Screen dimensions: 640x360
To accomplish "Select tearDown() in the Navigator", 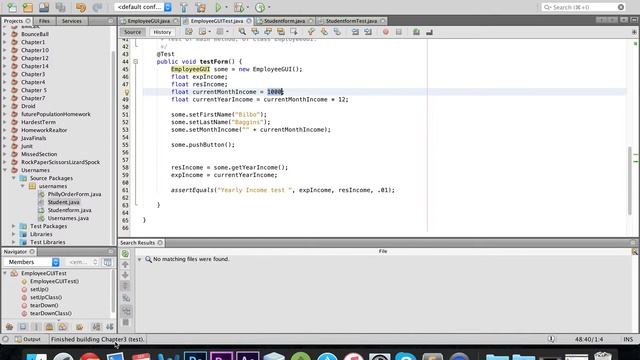I will [44, 305].
